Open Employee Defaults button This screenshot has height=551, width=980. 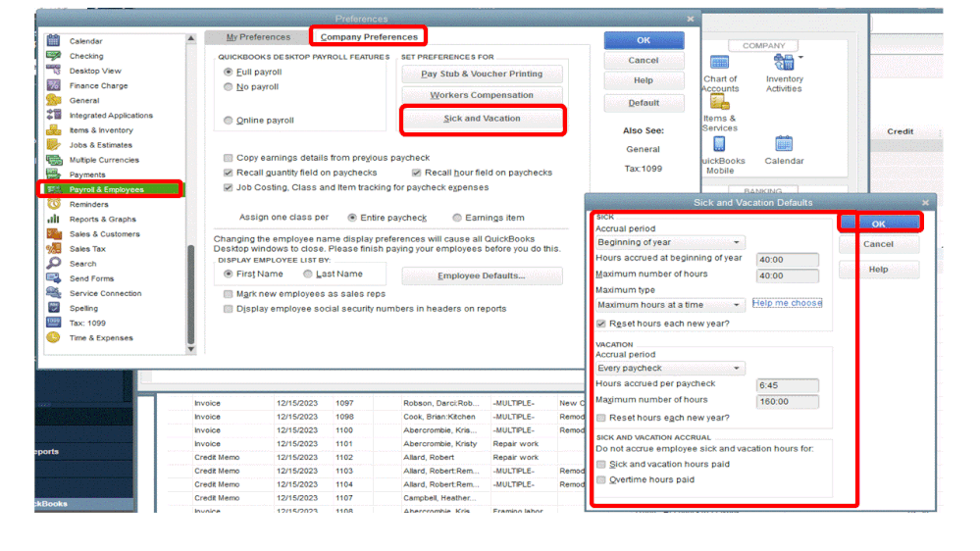pos(482,275)
